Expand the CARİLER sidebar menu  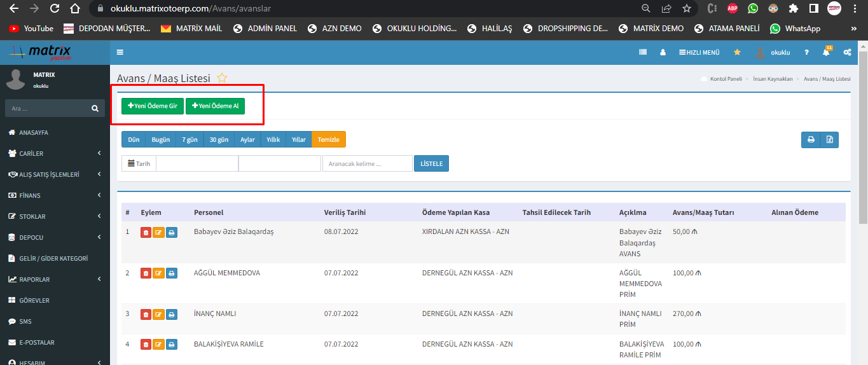click(55, 153)
